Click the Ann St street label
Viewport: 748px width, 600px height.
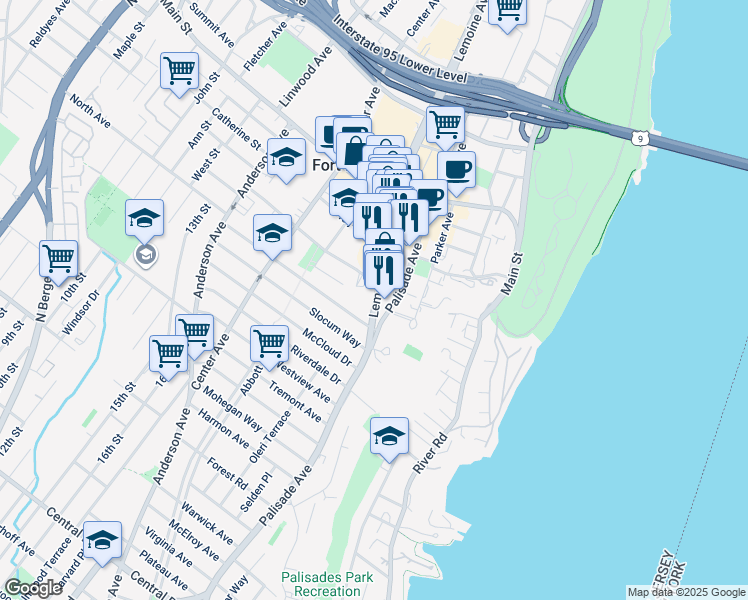pos(200,135)
